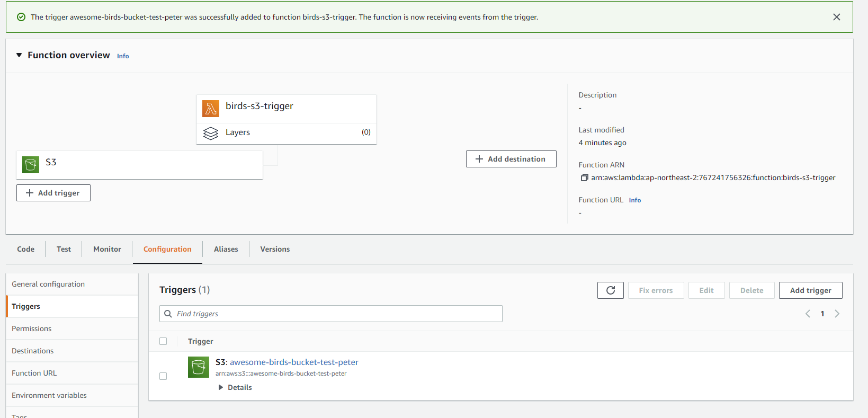
Task: Click Add destination button
Action: point(511,159)
